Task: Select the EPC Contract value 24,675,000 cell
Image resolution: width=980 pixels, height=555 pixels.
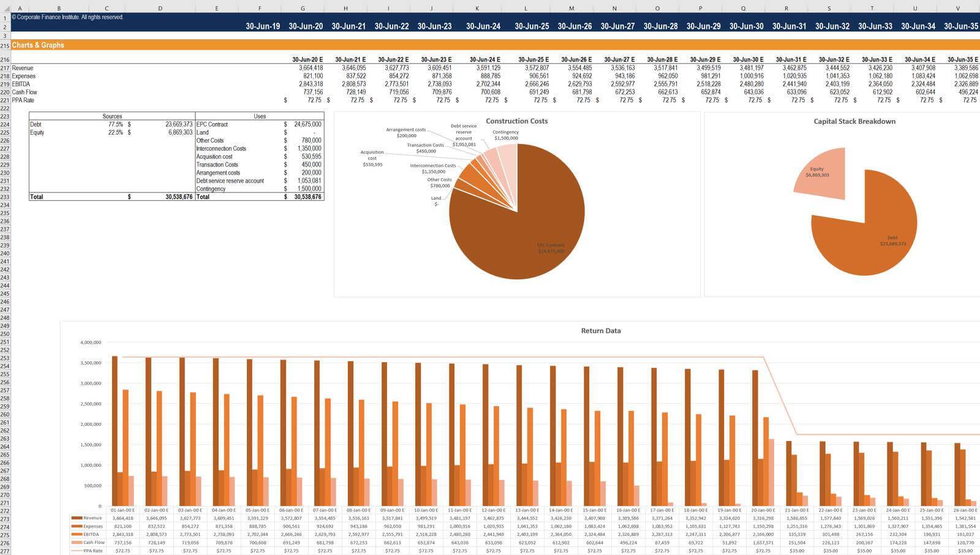Action: 307,124
